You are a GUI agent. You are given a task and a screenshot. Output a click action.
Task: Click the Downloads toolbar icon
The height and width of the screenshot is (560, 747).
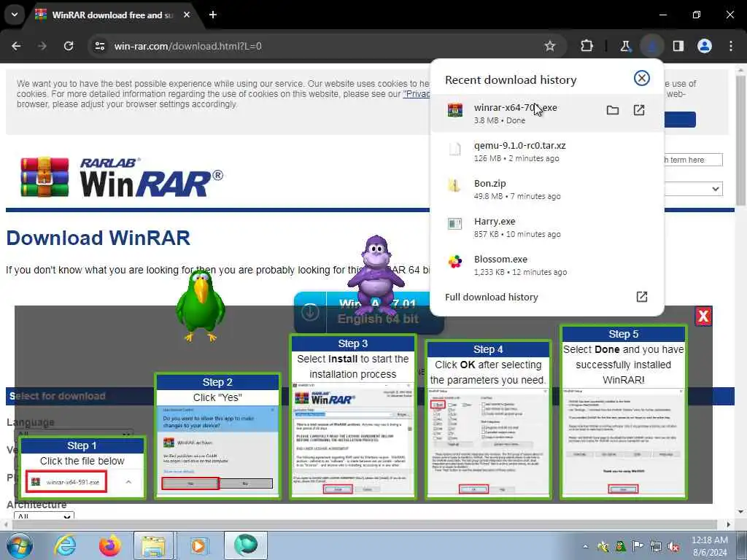(x=651, y=46)
